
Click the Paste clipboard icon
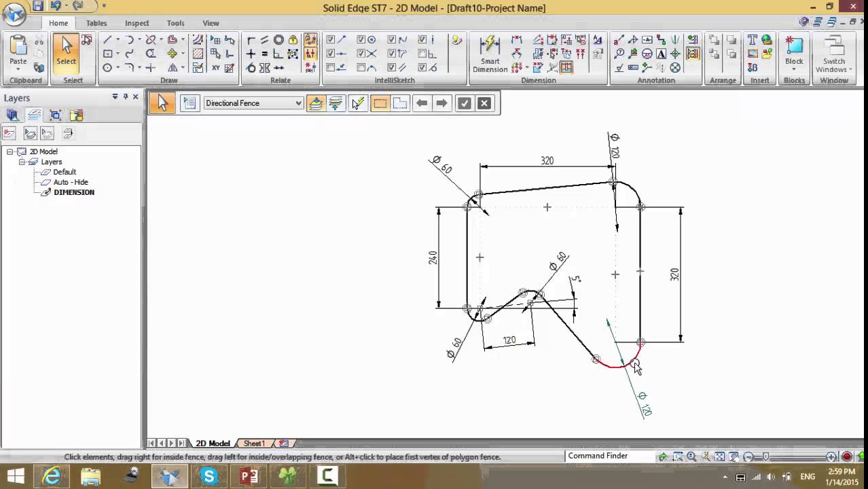pyautogui.click(x=18, y=49)
